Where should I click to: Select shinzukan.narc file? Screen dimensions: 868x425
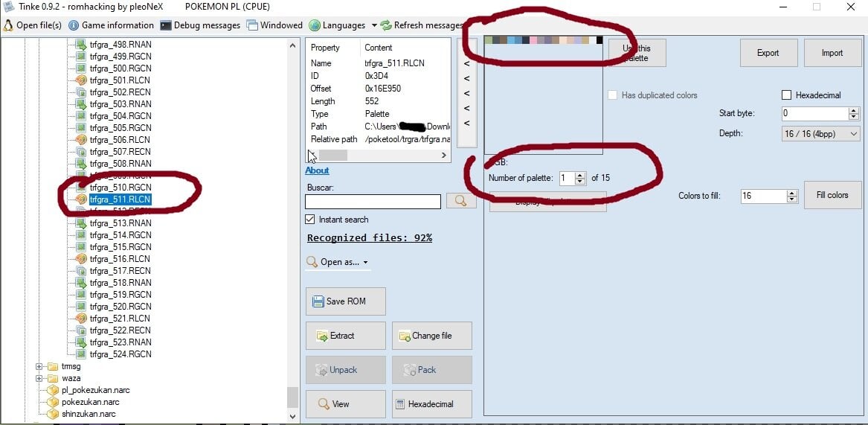point(89,414)
